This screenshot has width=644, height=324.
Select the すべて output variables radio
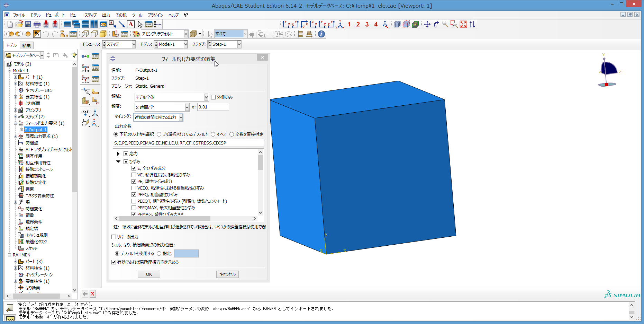pos(213,134)
